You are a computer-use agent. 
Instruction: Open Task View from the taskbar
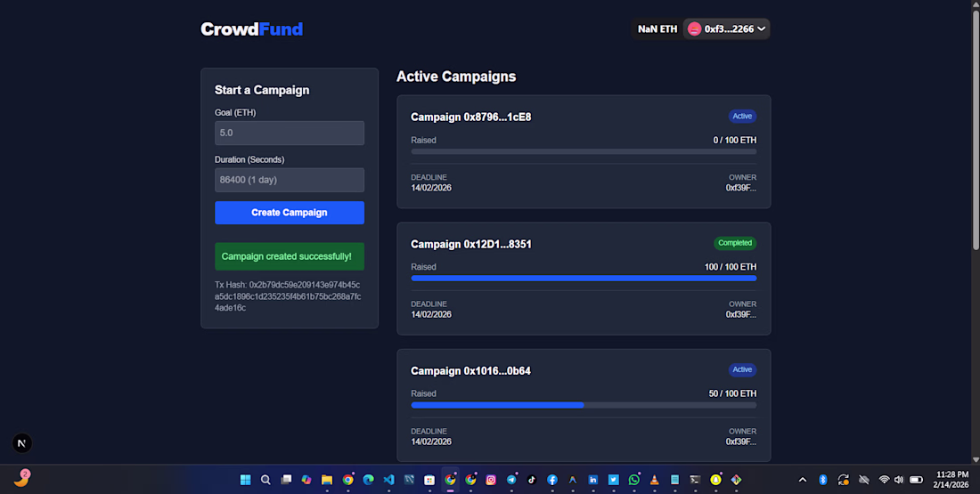pyautogui.click(x=286, y=480)
